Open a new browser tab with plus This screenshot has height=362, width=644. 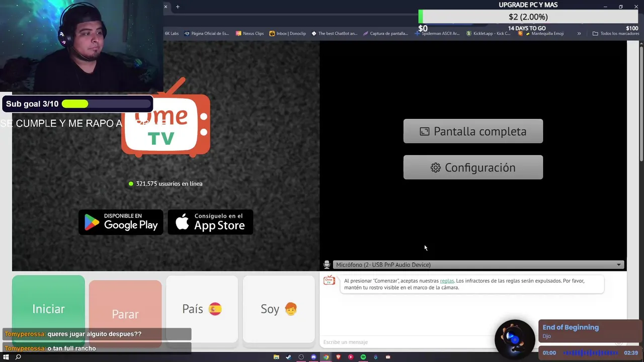178,7
